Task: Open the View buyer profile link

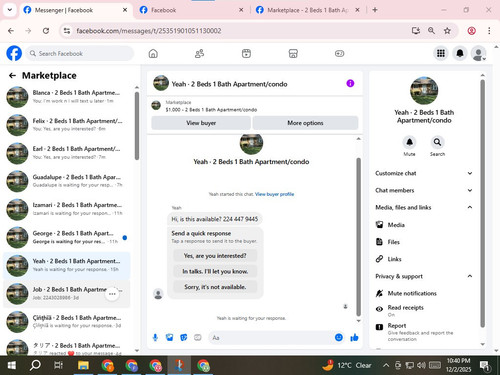Action: [274, 194]
